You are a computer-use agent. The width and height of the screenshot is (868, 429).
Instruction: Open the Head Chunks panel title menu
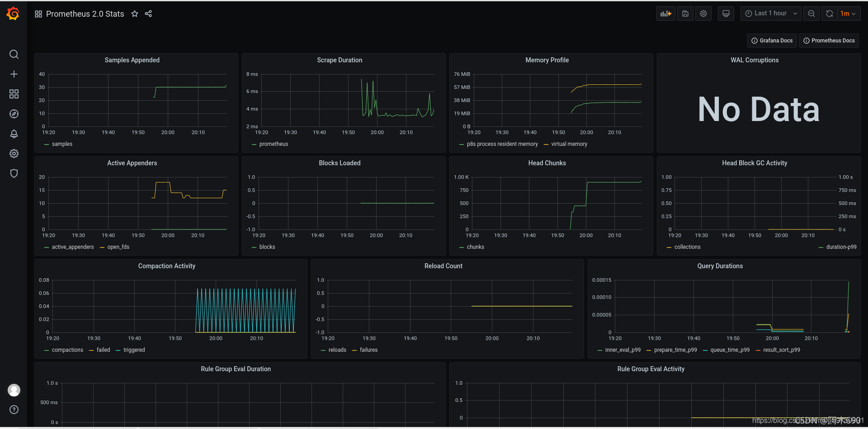click(x=547, y=163)
